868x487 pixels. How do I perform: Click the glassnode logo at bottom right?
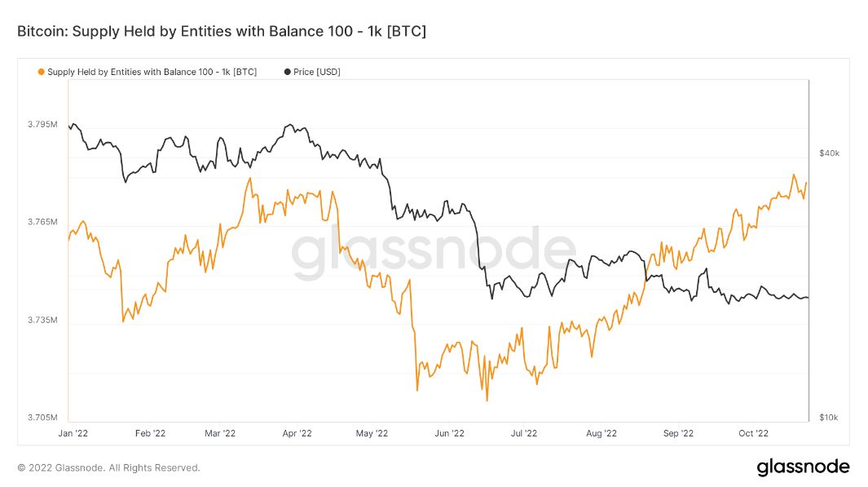(x=803, y=467)
